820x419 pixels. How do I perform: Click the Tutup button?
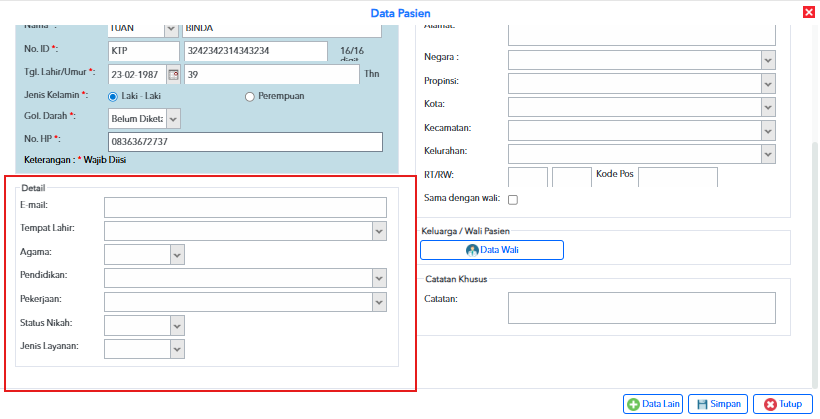(783, 404)
